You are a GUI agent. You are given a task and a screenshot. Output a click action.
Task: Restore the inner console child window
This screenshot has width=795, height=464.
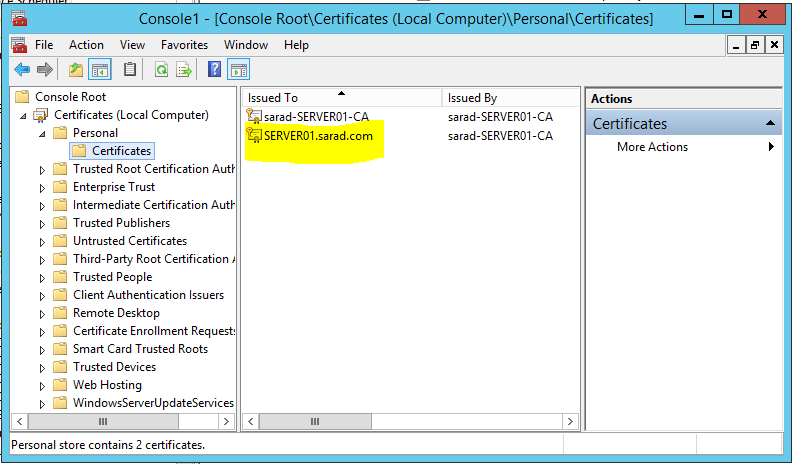click(x=755, y=45)
